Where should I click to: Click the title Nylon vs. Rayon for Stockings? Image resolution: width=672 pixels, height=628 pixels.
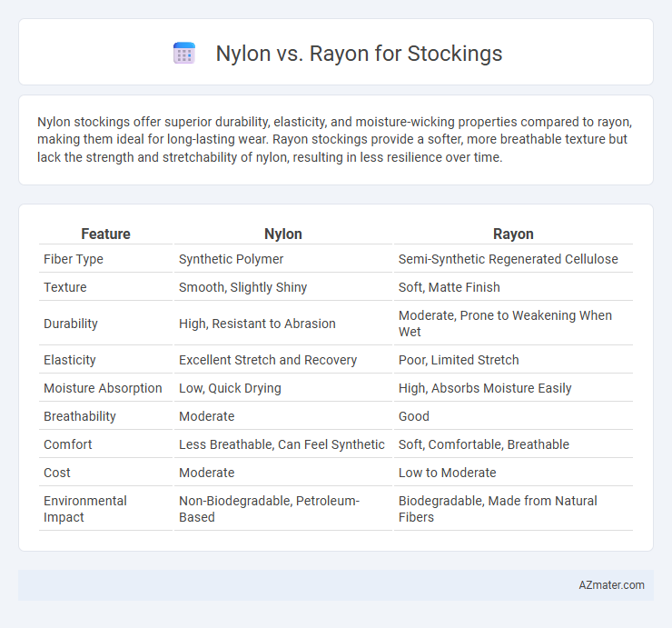click(x=359, y=54)
